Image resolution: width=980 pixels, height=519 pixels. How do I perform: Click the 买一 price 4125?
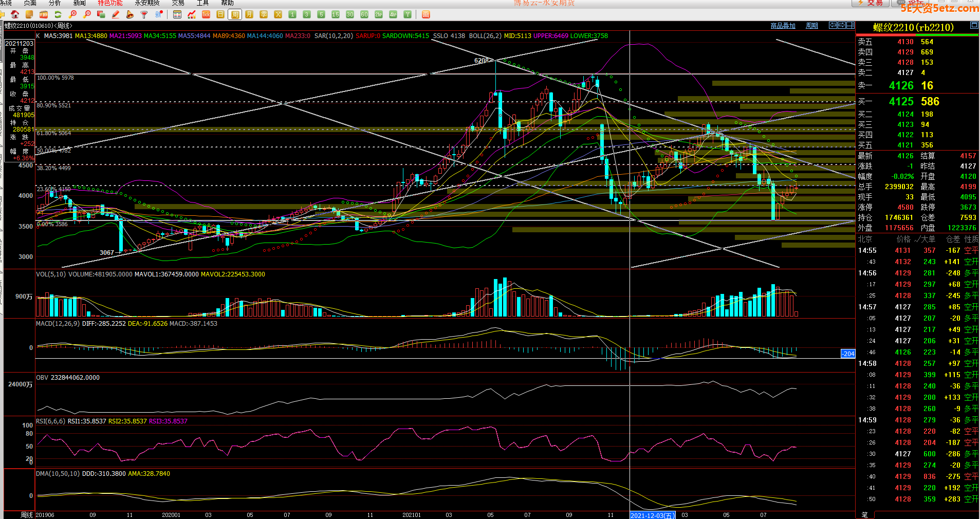click(x=901, y=102)
